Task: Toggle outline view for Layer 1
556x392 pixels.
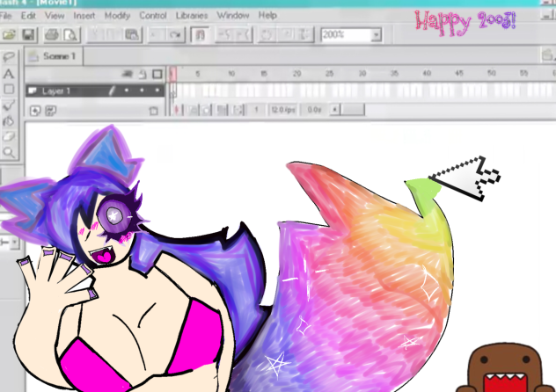Action: tap(156, 91)
